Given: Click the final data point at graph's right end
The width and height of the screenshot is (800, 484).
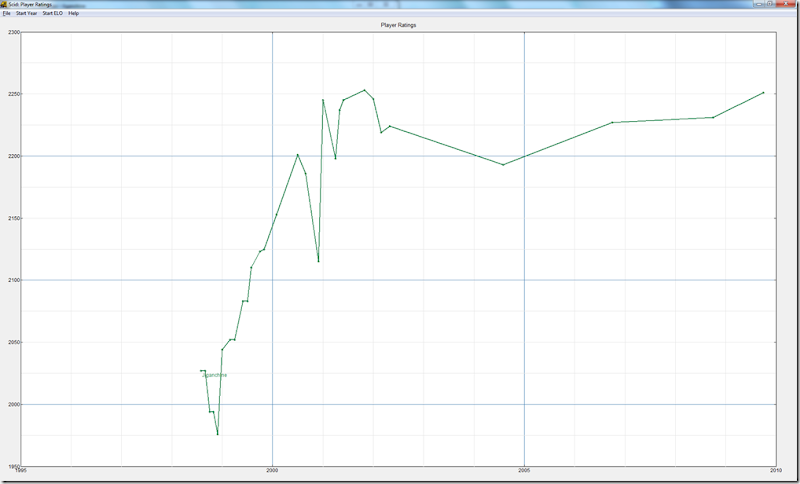Looking at the screenshot, I should pyautogui.click(x=763, y=93).
